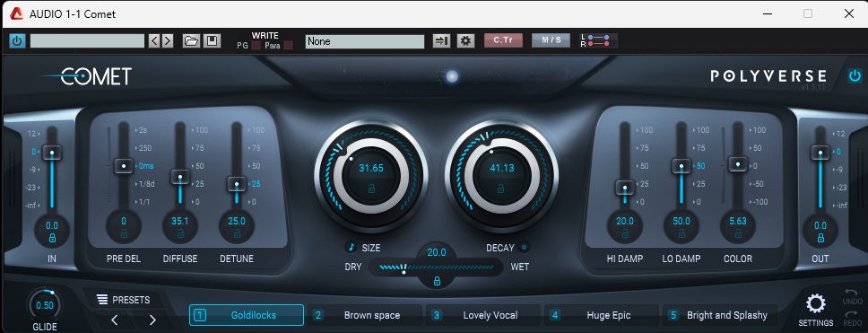Screen dimensions: 868x333
Task: Open the PRESETS menu
Action: (124, 300)
